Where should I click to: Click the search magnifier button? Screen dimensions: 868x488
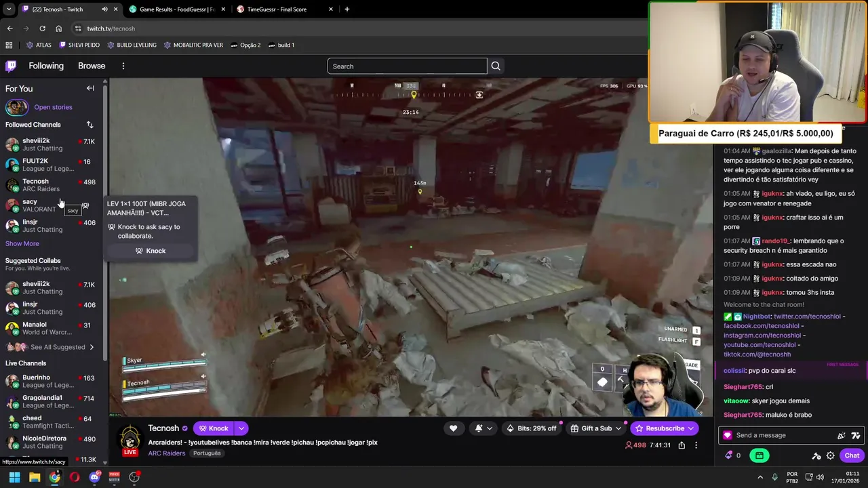click(496, 66)
